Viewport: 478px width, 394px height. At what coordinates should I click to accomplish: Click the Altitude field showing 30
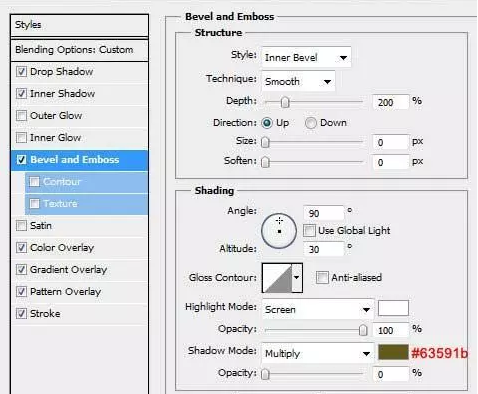click(x=324, y=249)
